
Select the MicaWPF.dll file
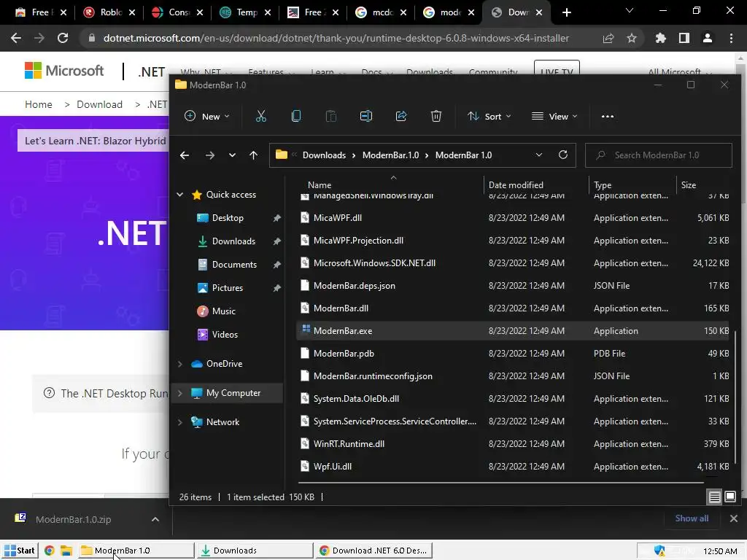[x=513, y=217]
